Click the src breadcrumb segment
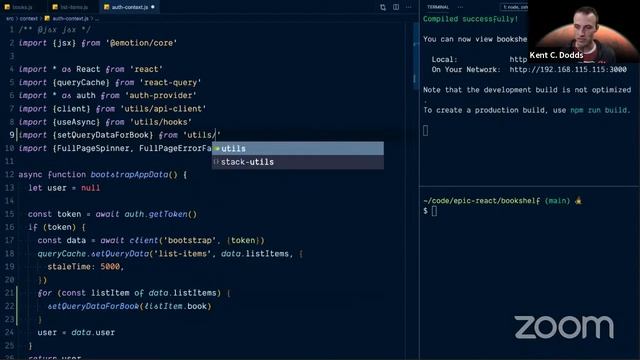The image size is (640, 360). pos(9,18)
